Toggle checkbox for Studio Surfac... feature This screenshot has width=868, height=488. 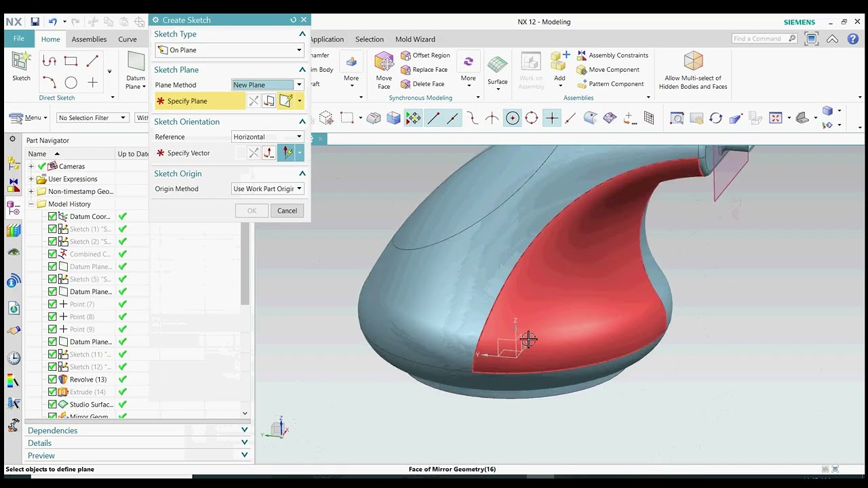[52, 405]
